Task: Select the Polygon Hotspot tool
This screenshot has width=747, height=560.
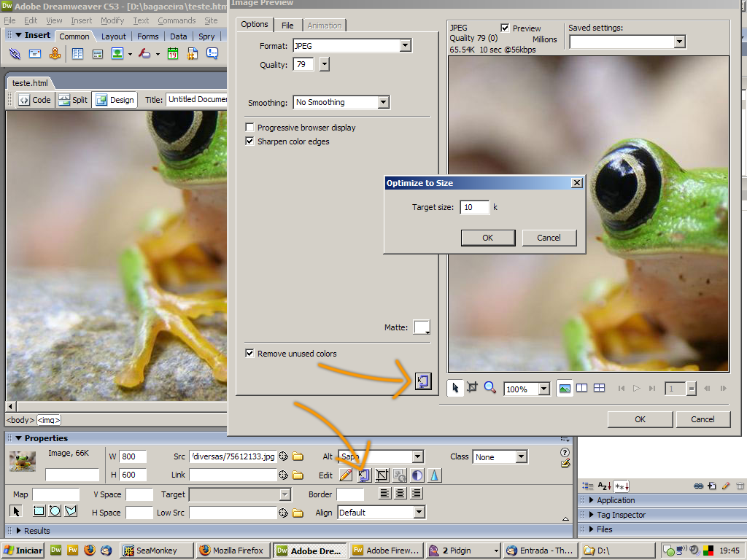Action: point(71,511)
